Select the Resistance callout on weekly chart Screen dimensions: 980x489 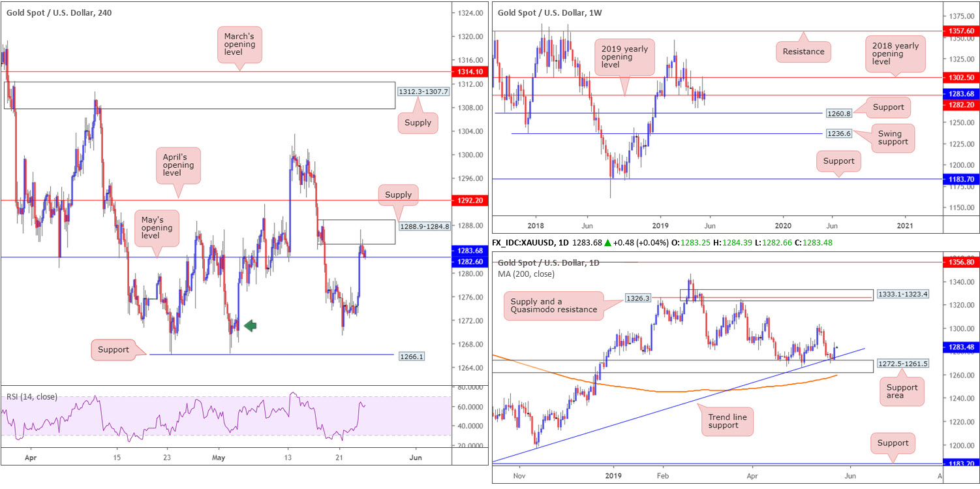pyautogui.click(x=803, y=52)
